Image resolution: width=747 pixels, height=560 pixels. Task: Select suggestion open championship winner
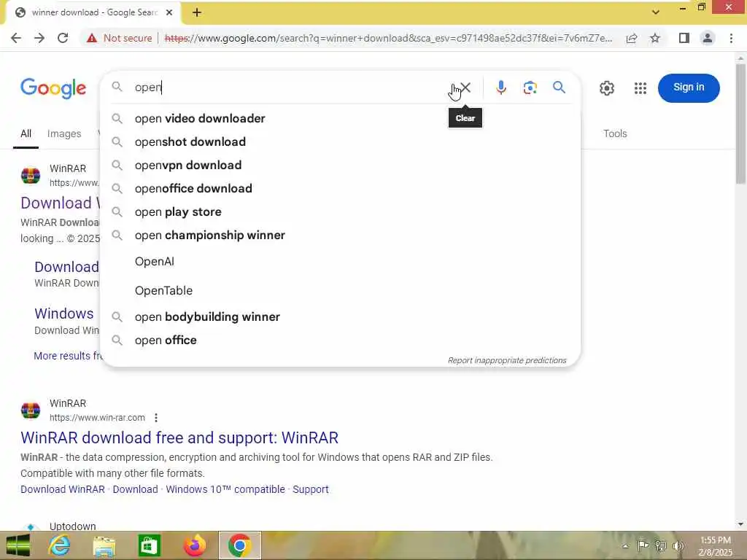click(341, 236)
